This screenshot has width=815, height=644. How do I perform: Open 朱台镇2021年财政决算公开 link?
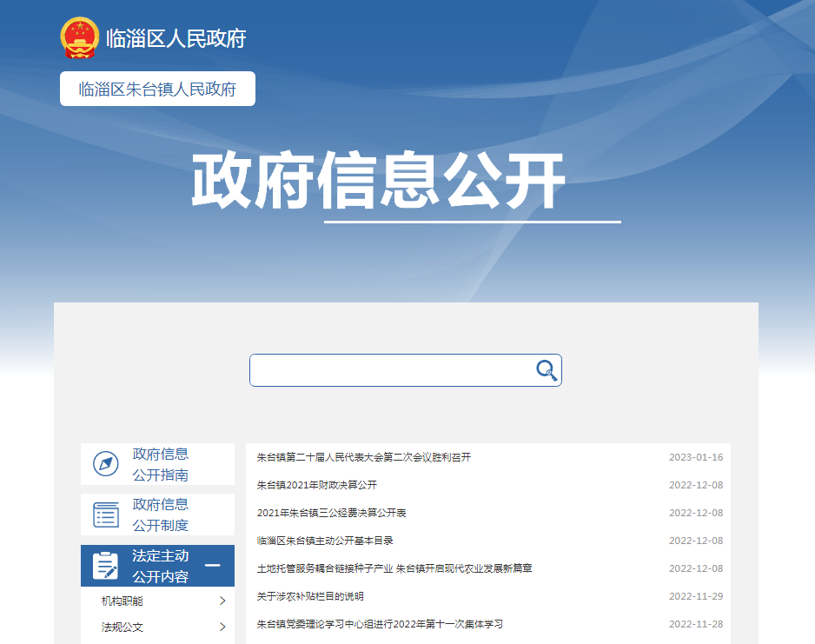click(317, 485)
